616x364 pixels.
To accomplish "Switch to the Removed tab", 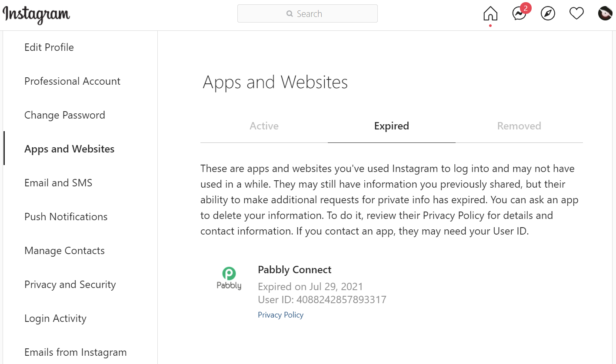I will tap(519, 126).
